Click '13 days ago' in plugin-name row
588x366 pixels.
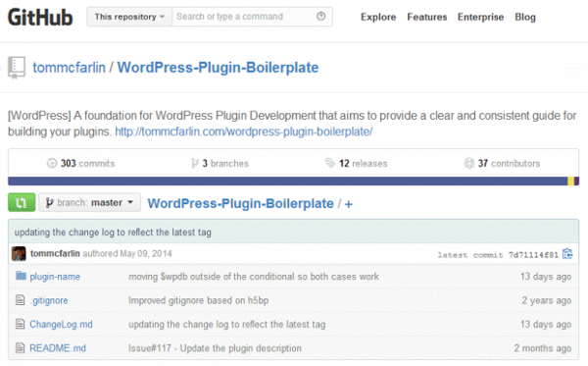tap(546, 277)
